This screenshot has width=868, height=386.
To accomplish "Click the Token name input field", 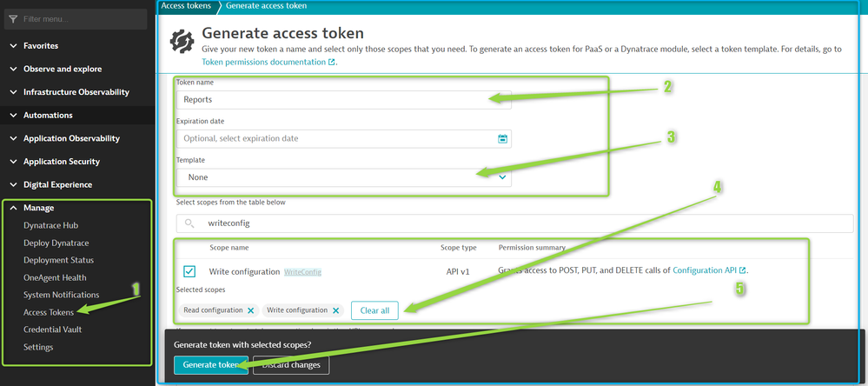I will (x=343, y=99).
